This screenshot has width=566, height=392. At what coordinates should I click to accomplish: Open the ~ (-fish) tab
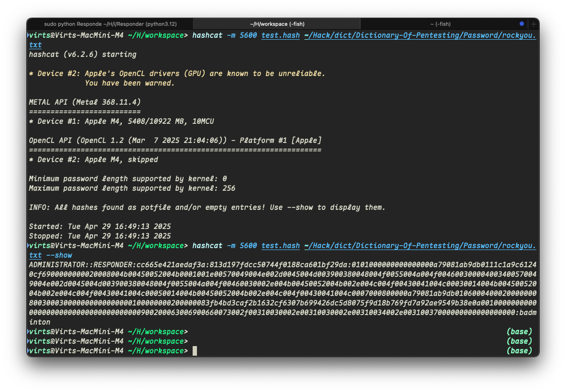440,24
